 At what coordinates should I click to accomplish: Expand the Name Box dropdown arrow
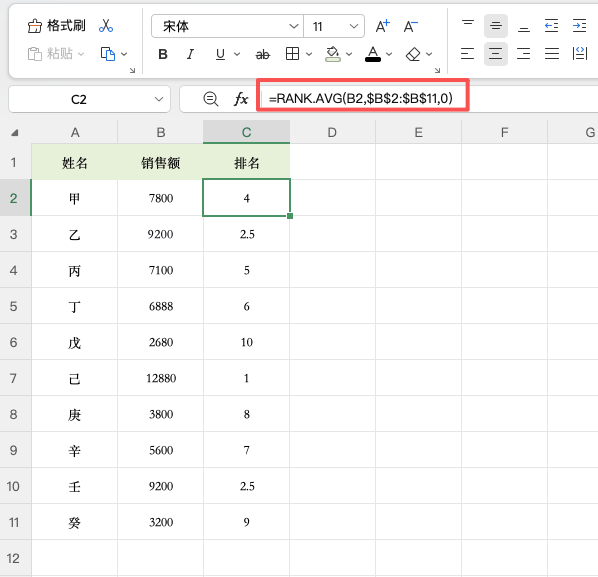[x=159, y=100]
